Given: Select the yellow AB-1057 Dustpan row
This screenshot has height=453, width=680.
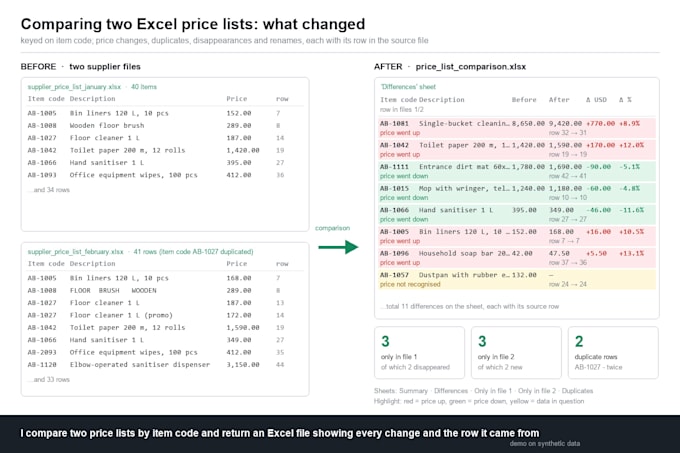Looking at the screenshot, I should coord(517,280).
